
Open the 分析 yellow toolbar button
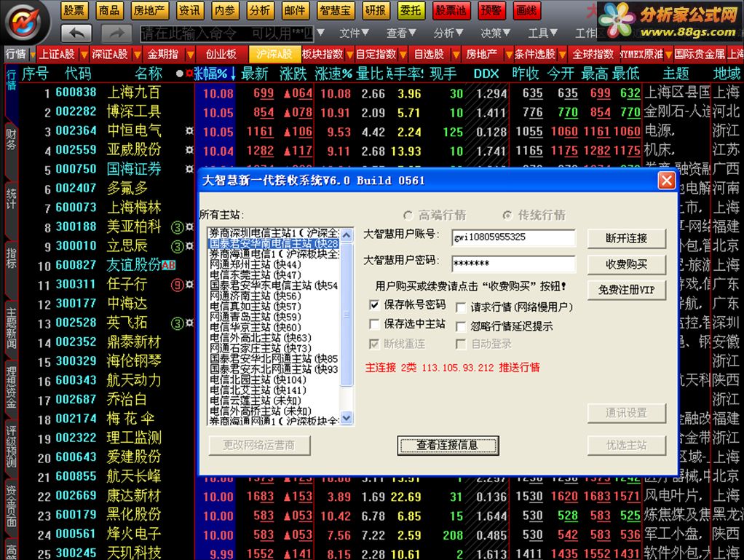260,10
